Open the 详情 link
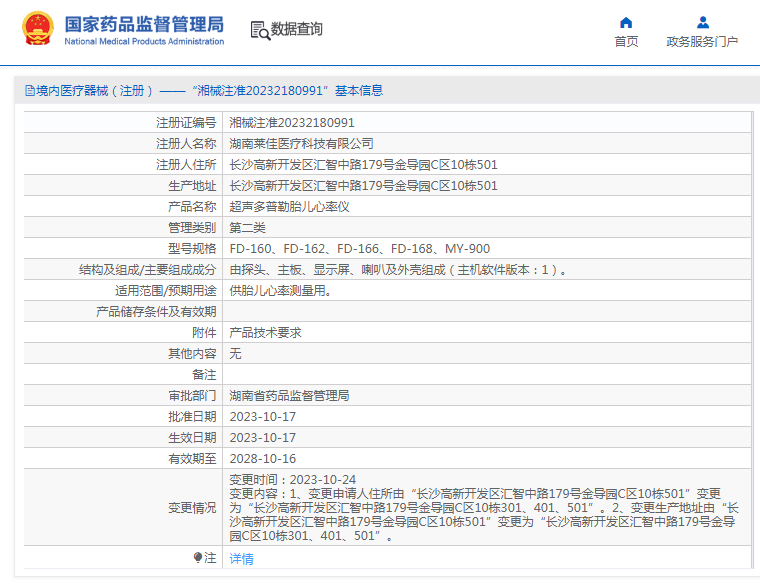This screenshot has height=587, width=760. [241, 559]
